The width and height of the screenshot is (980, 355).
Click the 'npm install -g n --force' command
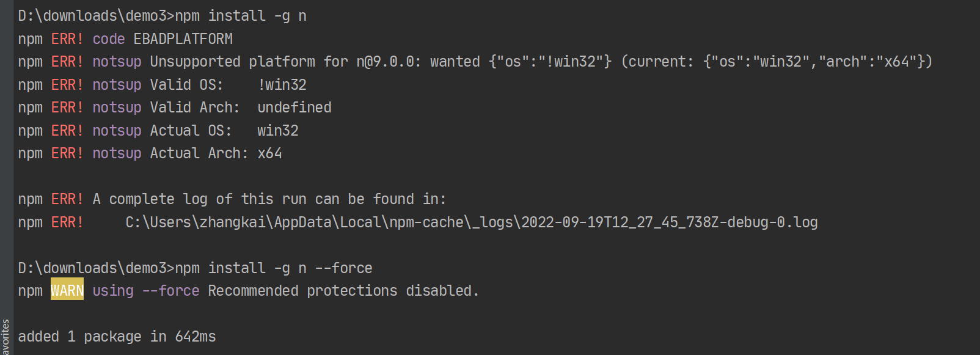274,268
